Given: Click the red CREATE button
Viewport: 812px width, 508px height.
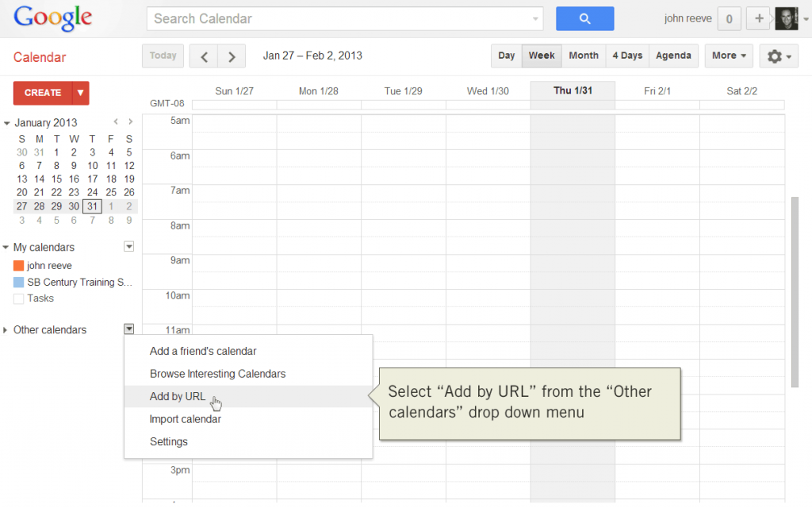Looking at the screenshot, I should tap(43, 93).
